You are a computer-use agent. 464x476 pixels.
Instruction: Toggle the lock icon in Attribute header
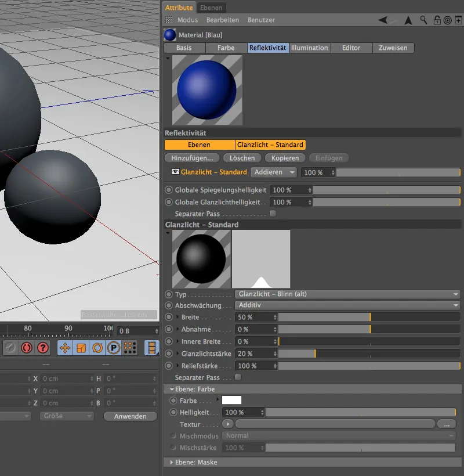tap(437, 20)
